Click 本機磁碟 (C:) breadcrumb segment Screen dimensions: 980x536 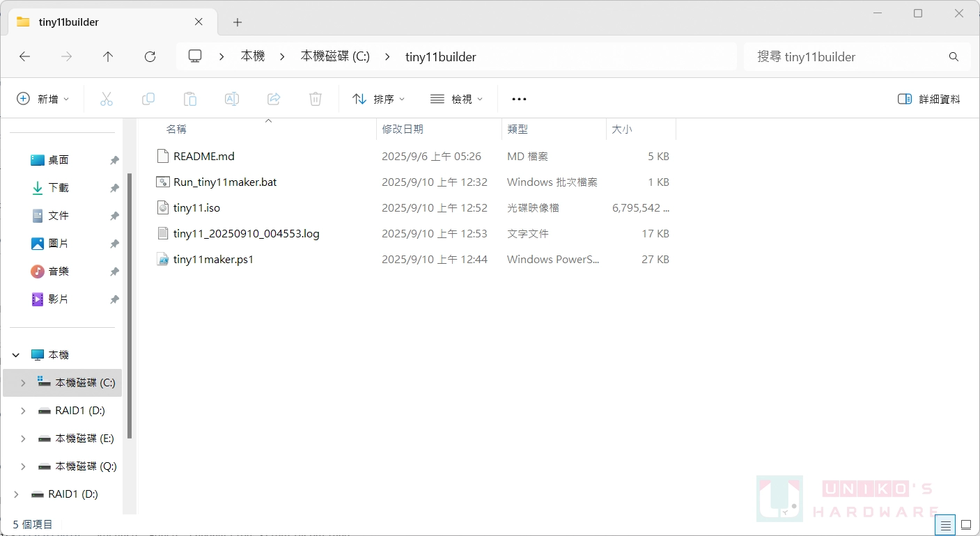click(x=335, y=57)
